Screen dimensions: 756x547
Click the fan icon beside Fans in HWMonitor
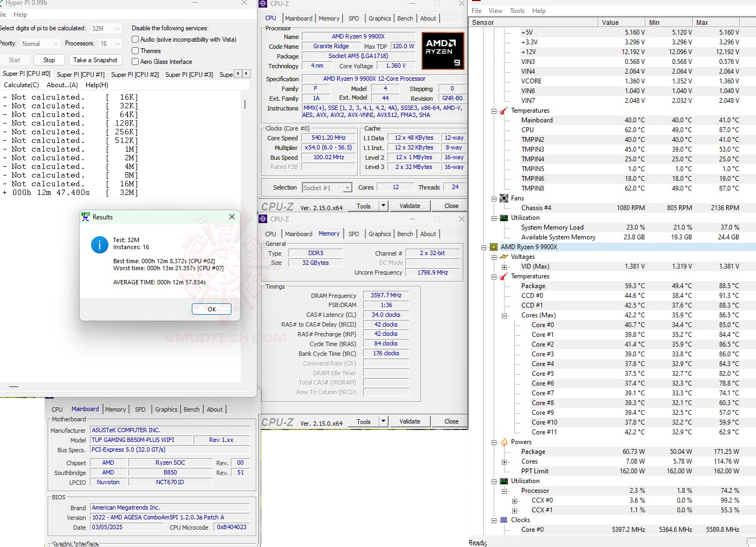pyautogui.click(x=503, y=198)
